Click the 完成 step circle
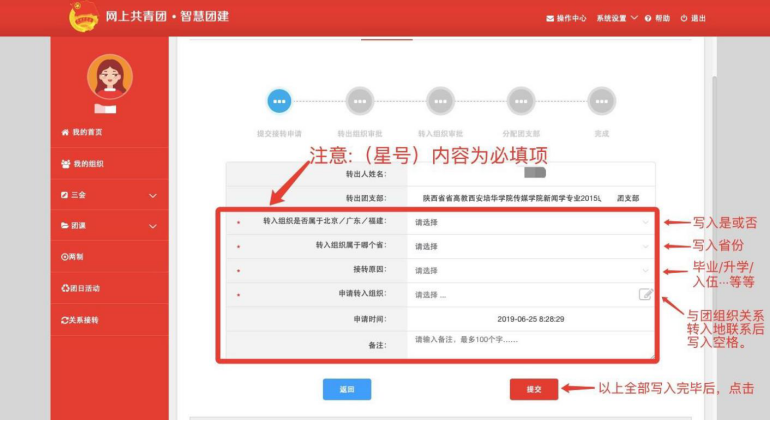Image resolution: width=771 pixels, height=421 pixels. 601,100
